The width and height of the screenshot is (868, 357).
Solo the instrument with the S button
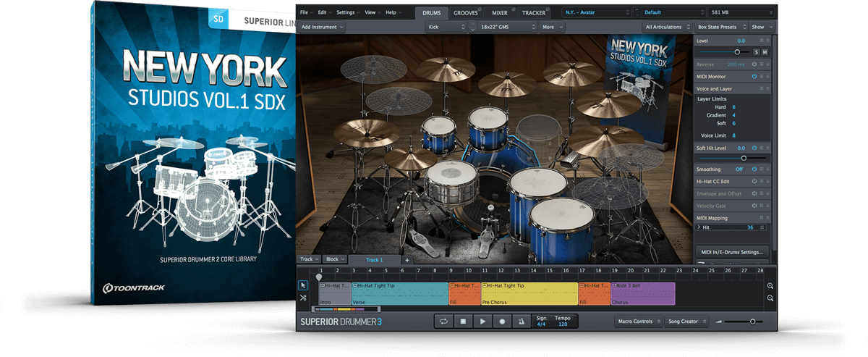pos(757,52)
